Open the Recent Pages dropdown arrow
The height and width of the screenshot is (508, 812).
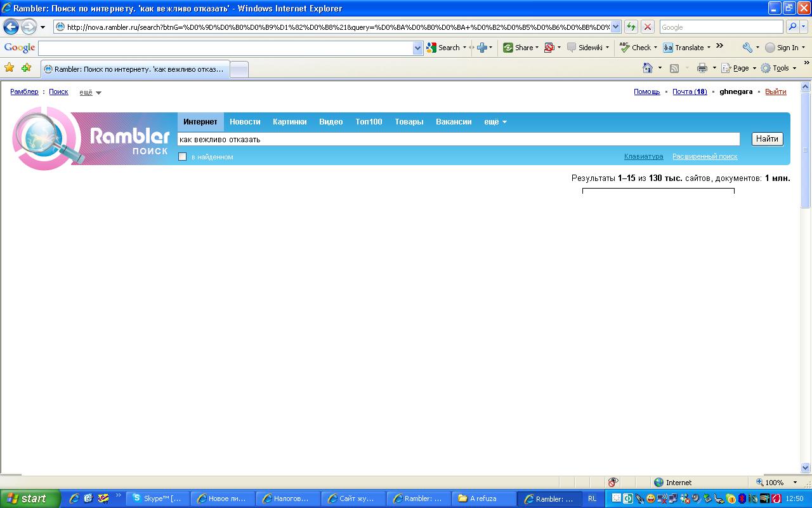click(43, 27)
